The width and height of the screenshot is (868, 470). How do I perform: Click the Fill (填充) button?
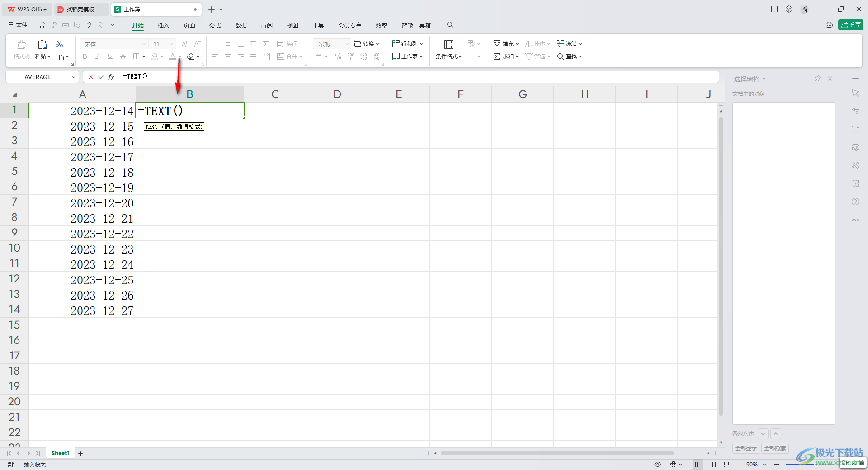click(506, 44)
